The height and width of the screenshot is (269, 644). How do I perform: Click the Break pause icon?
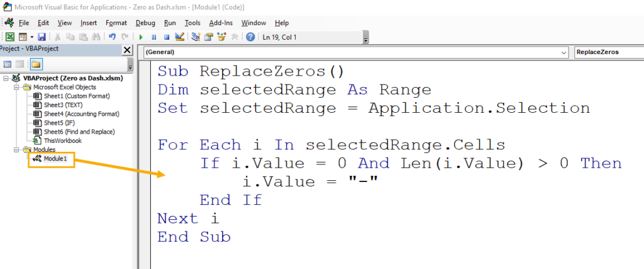click(x=153, y=37)
